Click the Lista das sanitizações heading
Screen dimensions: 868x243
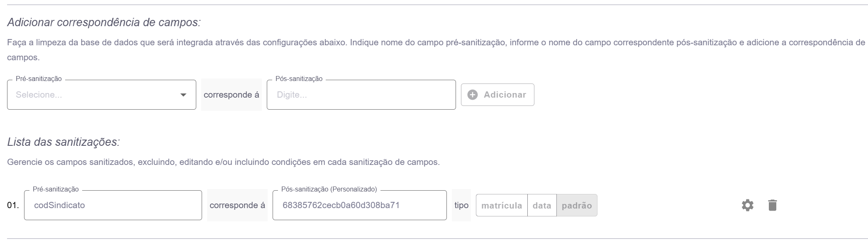coord(63,142)
